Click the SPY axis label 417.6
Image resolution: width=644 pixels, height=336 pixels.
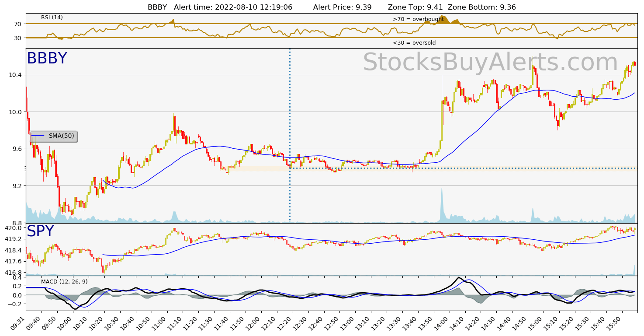[14, 262]
